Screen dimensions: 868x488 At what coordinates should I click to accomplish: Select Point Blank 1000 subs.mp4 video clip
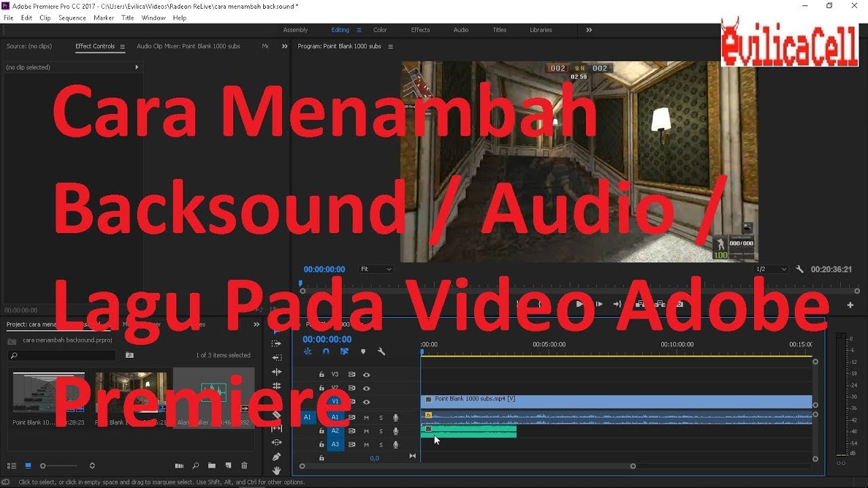[616, 401]
